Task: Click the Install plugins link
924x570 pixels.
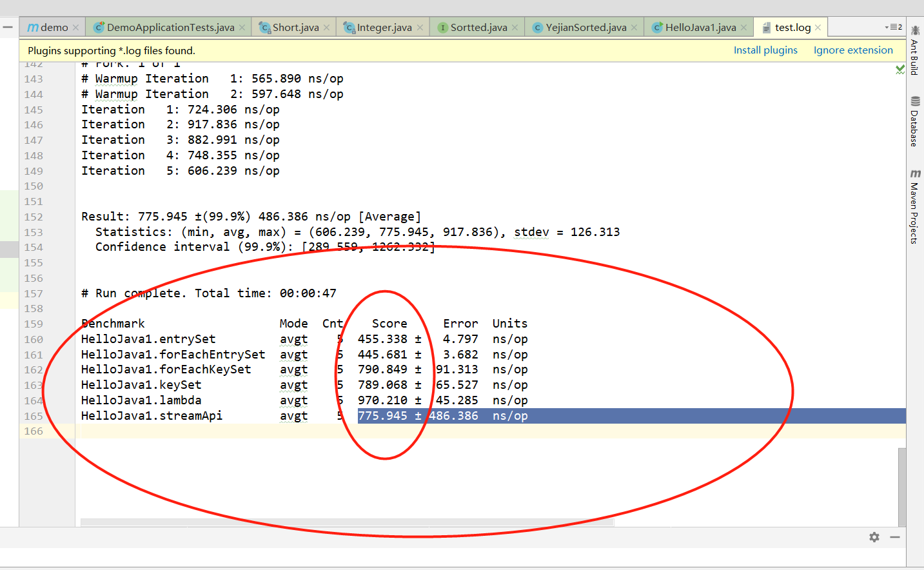Action: click(x=765, y=50)
